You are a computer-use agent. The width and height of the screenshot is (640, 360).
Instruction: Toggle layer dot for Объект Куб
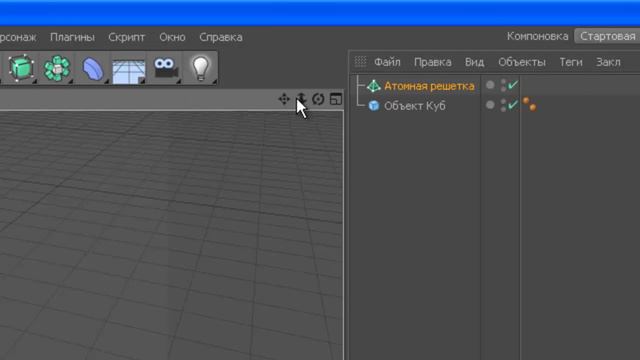(490, 105)
